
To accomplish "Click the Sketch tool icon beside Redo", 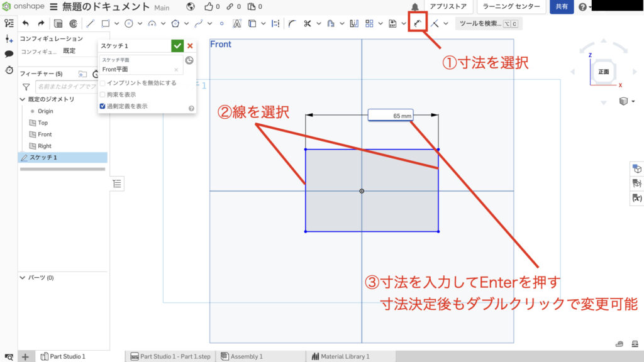I will tap(58, 23).
